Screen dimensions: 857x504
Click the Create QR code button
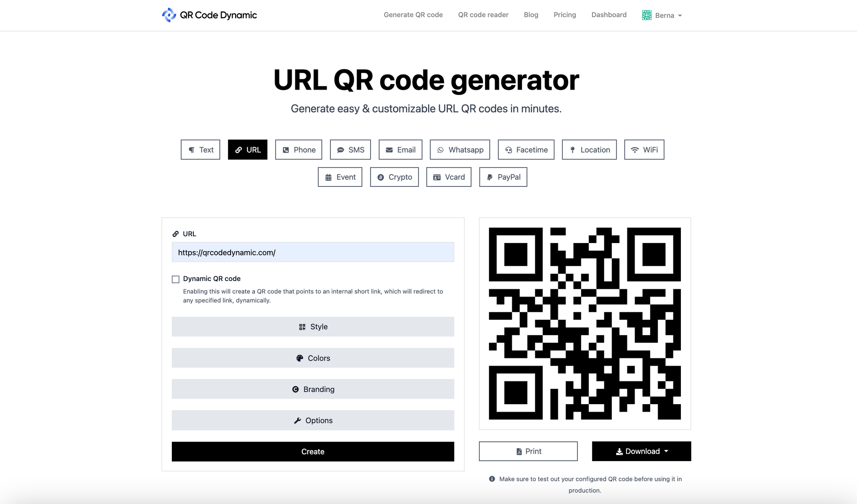pyautogui.click(x=313, y=451)
